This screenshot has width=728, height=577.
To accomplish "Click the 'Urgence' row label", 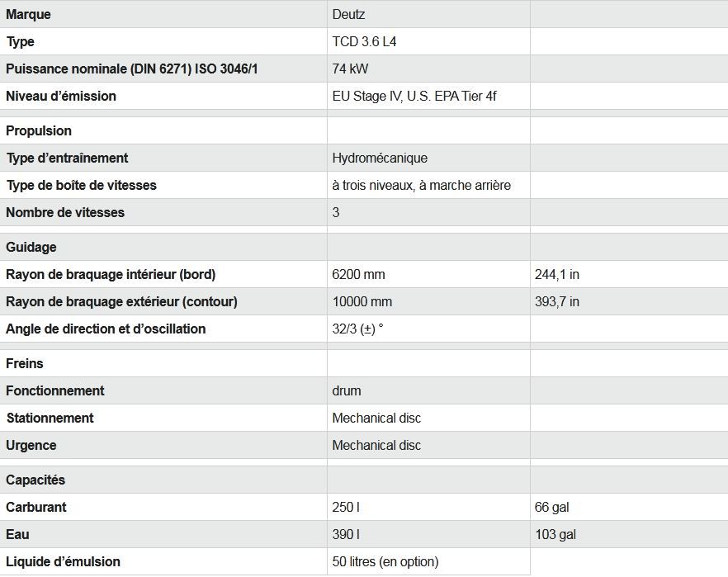I will click(x=31, y=445).
